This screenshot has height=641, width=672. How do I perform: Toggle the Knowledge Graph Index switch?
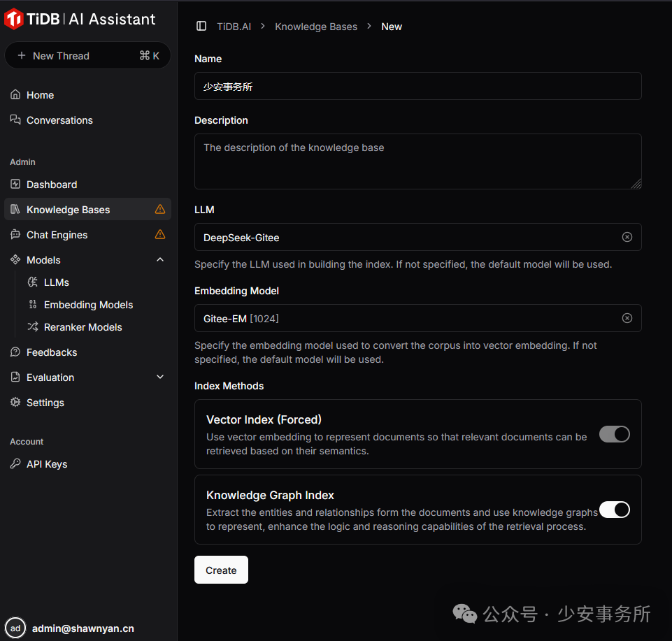tap(614, 510)
